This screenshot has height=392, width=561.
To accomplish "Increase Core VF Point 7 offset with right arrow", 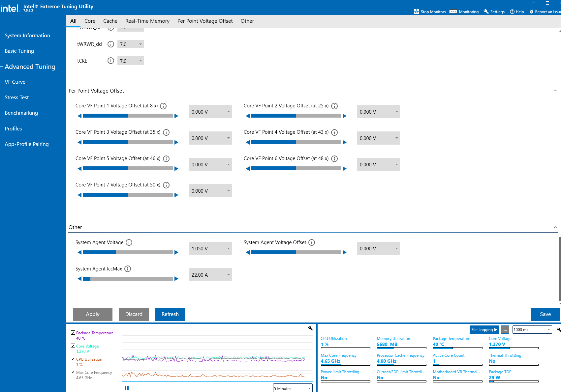I will 176,195.
